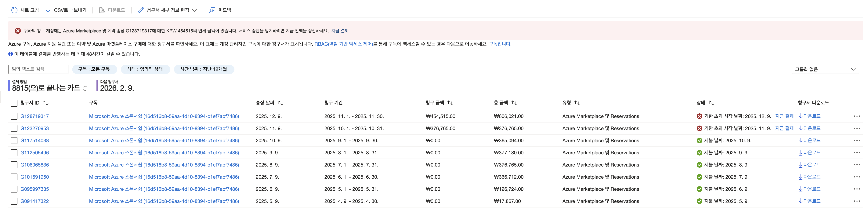This screenshot has width=868, height=220.
Task: Open the 상태 : 임의의 상태 filter
Action: [x=145, y=69]
